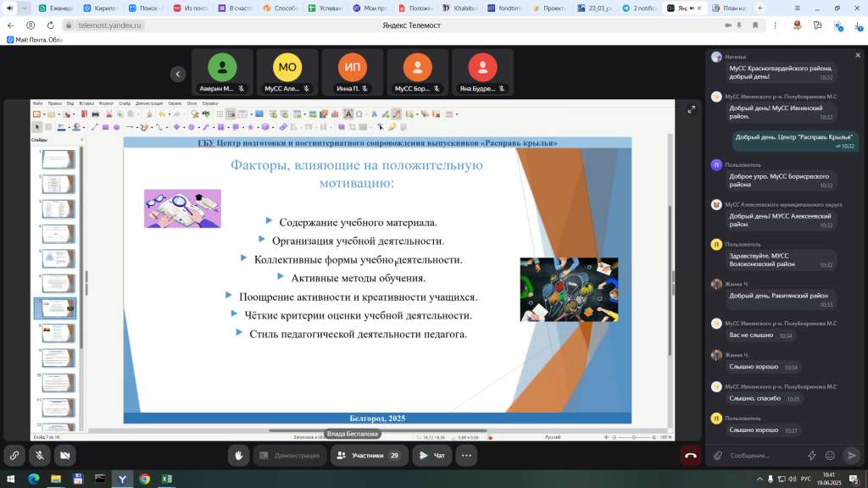Attach a file with the paperclip icon
The height and width of the screenshot is (488, 868).
[718, 455]
